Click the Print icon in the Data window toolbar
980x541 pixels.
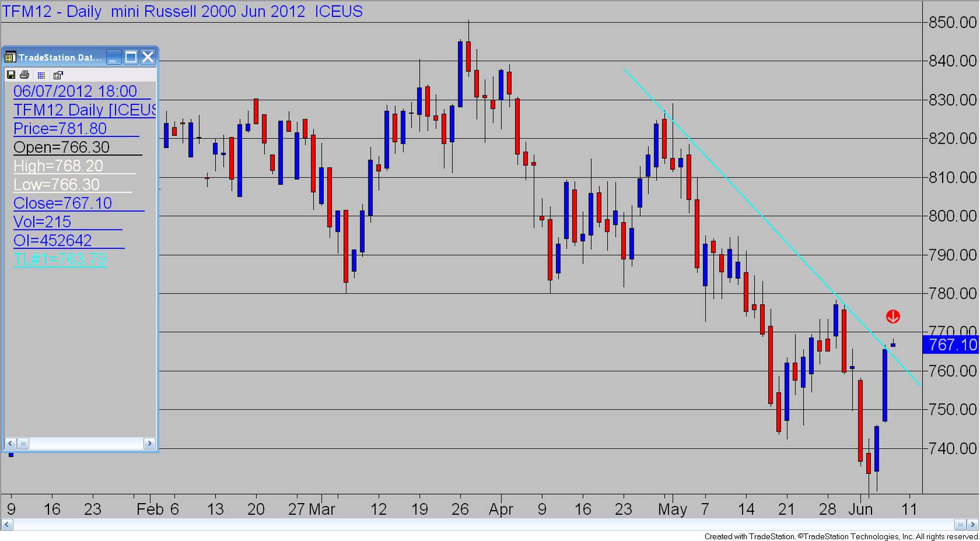click(25, 75)
